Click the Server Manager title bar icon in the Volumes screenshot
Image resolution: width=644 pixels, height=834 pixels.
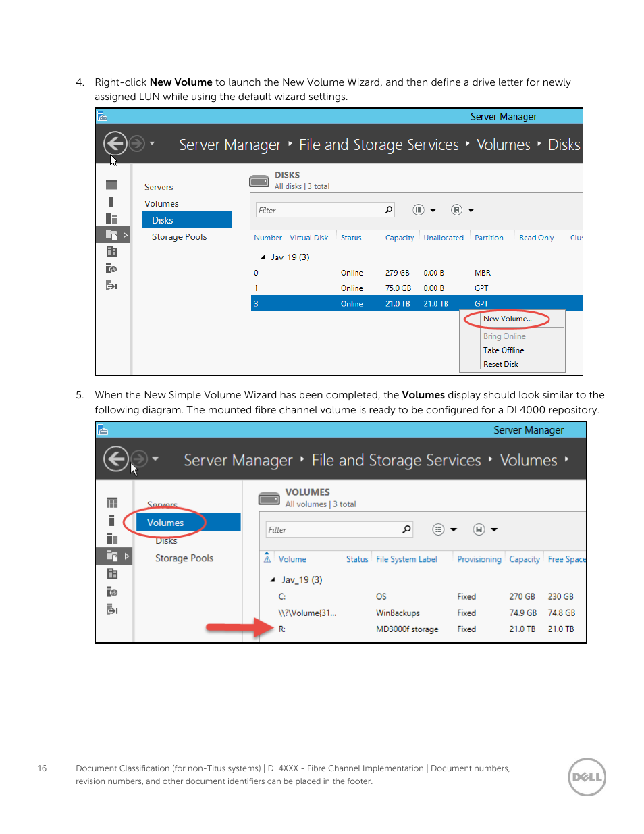pyautogui.click(x=103, y=430)
